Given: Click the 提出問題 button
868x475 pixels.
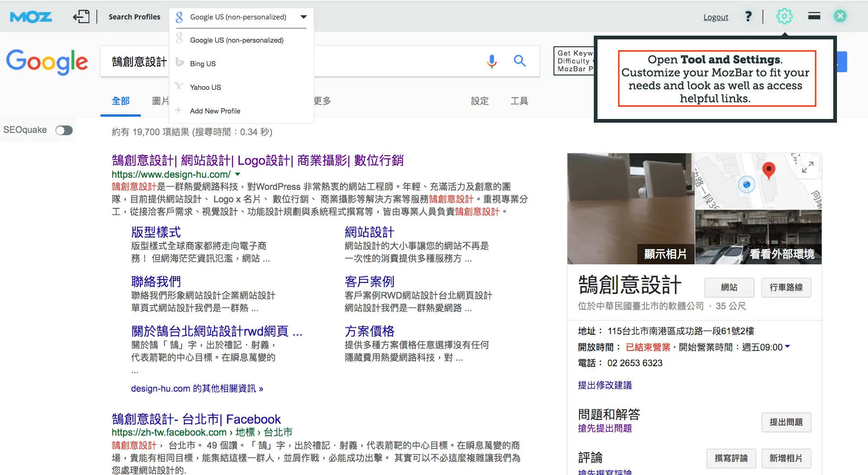Looking at the screenshot, I should 786,422.
